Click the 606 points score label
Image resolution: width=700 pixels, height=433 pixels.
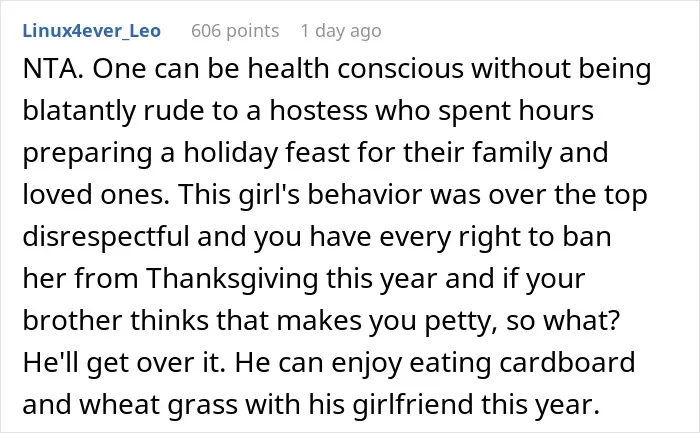235,31
